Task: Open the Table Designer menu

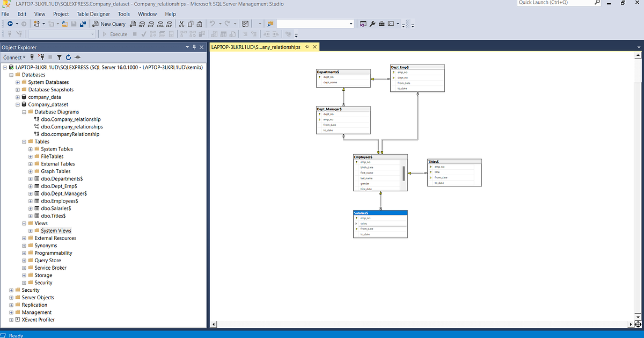Action: coord(93,13)
